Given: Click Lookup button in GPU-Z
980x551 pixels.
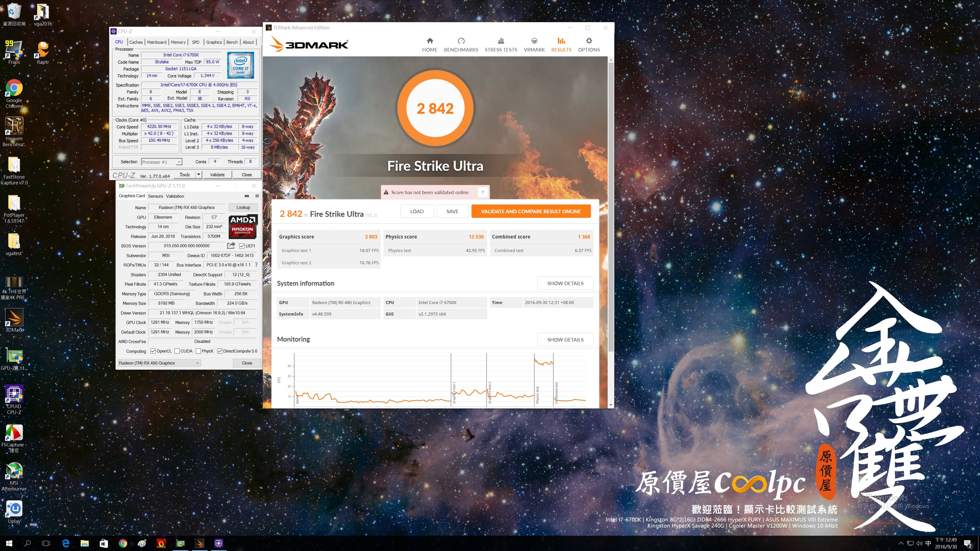Looking at the screenshot, I should click(x=243, y=208).
